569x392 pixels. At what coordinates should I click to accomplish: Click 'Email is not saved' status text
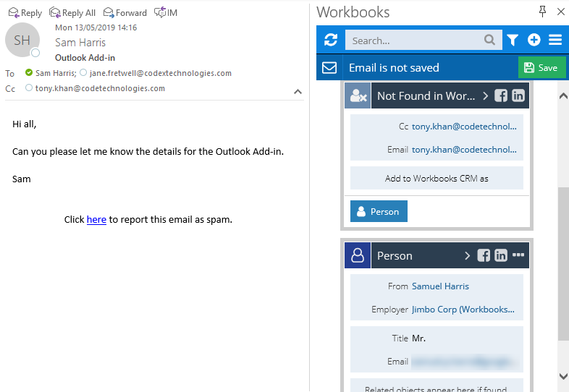(x=394, y=67)
